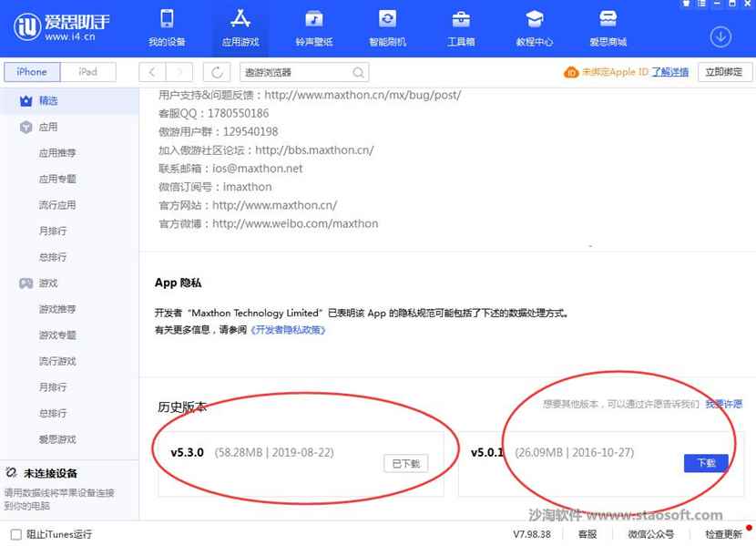Open the 了解详情 link

click(670, 72)
